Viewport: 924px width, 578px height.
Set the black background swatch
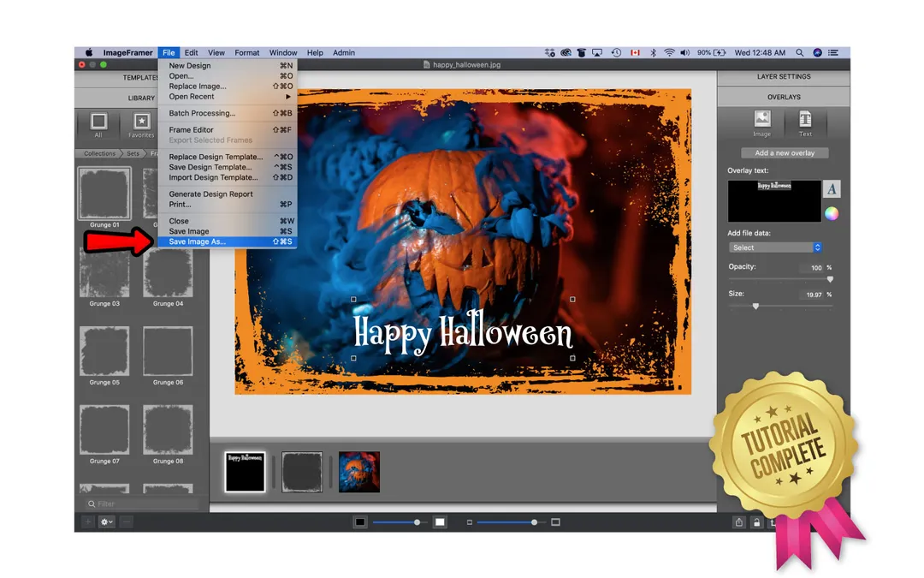click(360, 522)
